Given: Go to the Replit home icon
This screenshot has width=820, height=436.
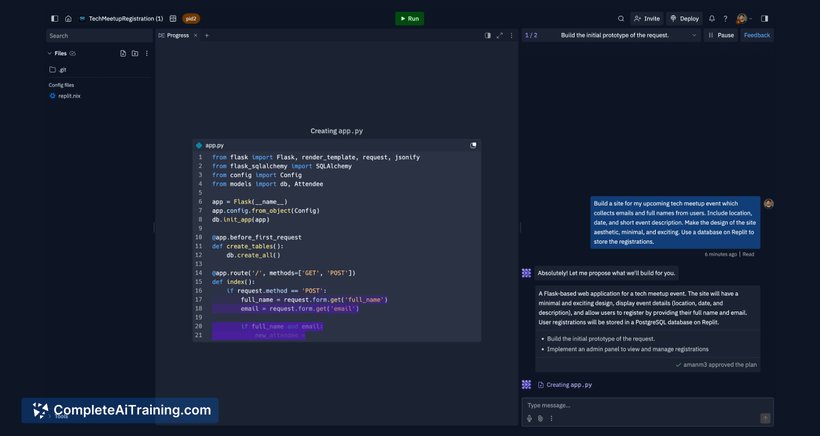Looking at the screenshot, I should (68, 18).
